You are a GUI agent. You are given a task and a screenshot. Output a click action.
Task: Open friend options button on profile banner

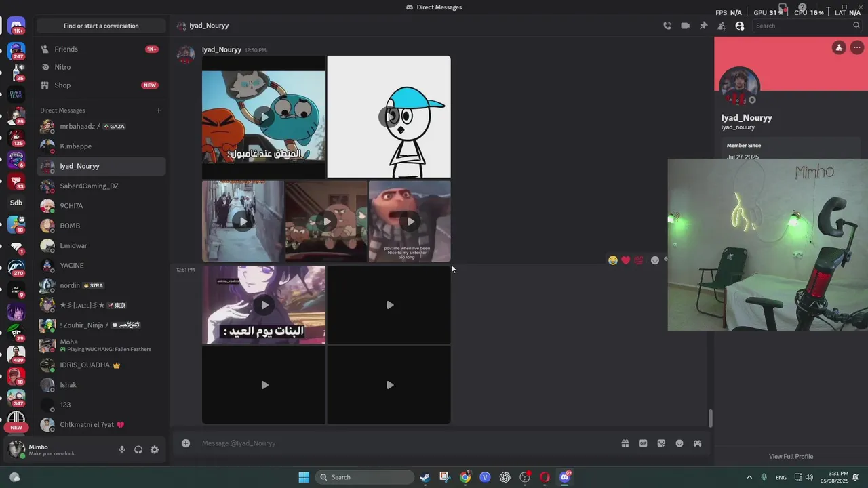point(839,47)
